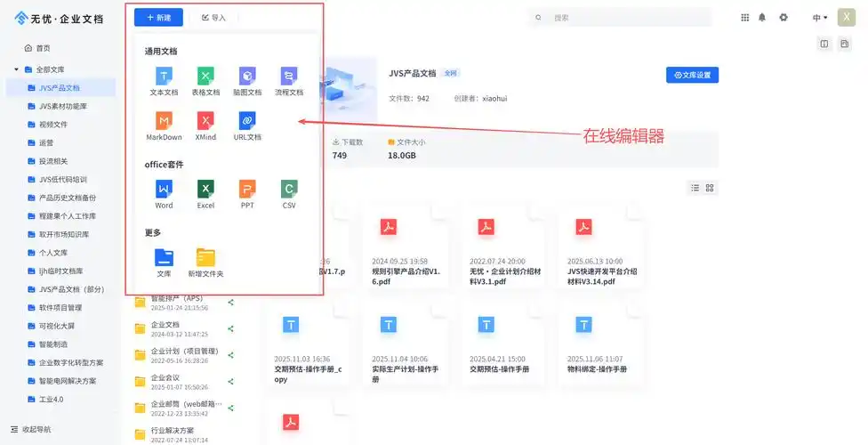Screen dimensions: 868x445
Task: Create a new Excel file
Action: point(205,194)
